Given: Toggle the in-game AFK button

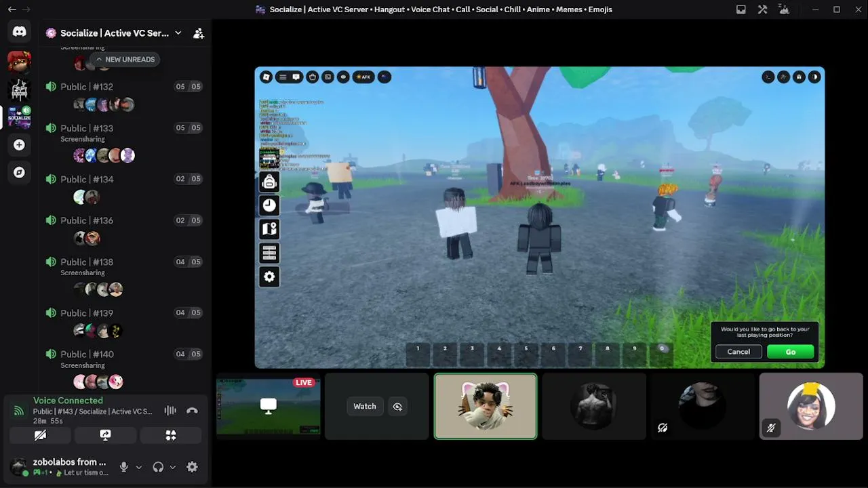Looking at the screenshot, I should coord(363,77).
